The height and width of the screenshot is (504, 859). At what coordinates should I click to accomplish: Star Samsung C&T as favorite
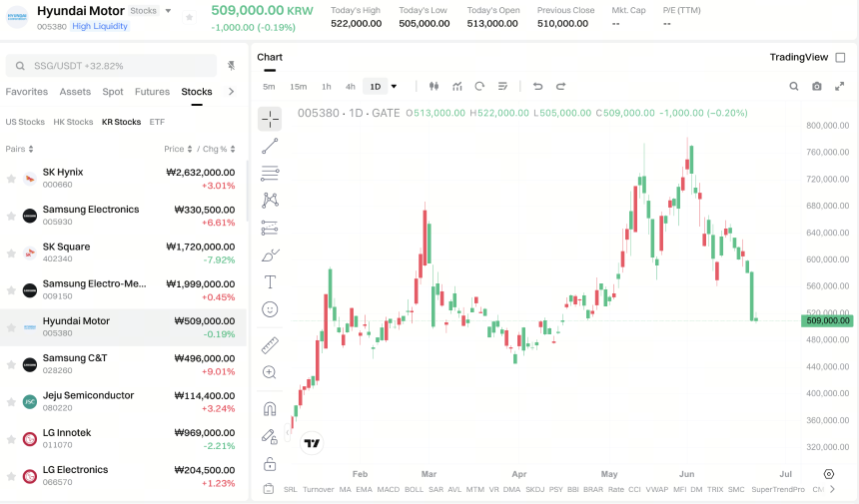11,364
